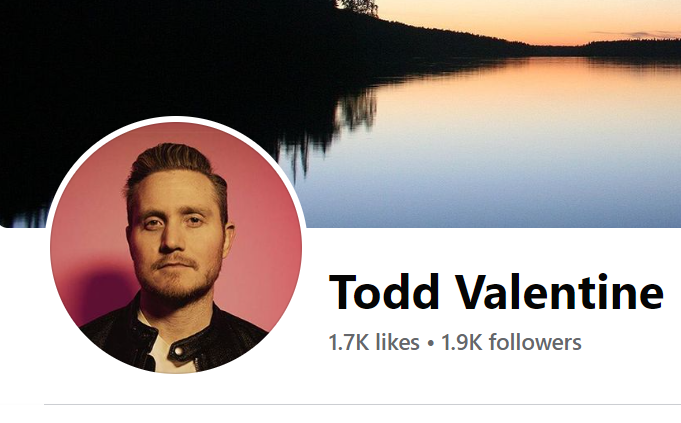The height and width of the screenshot is (423, 681).
Task: View the 1.9K followers list
Action: [x=511, y=342]
